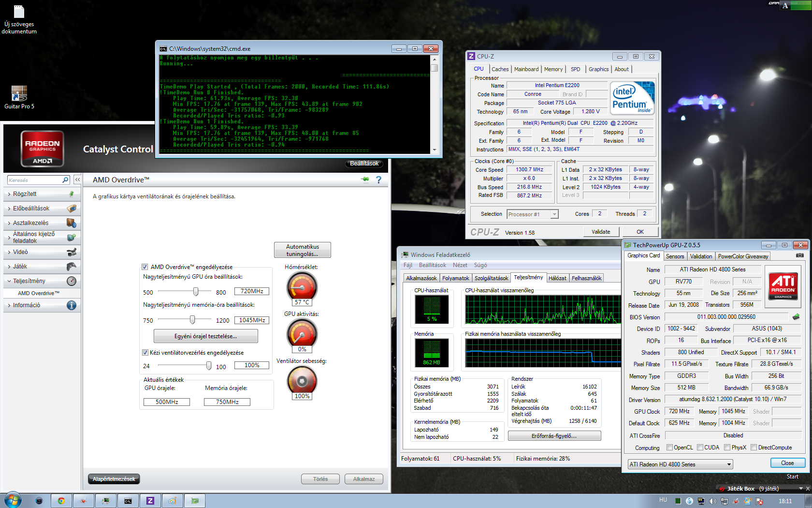
Task: Click the Alapértelmezések button
Action: coord(114,479)
